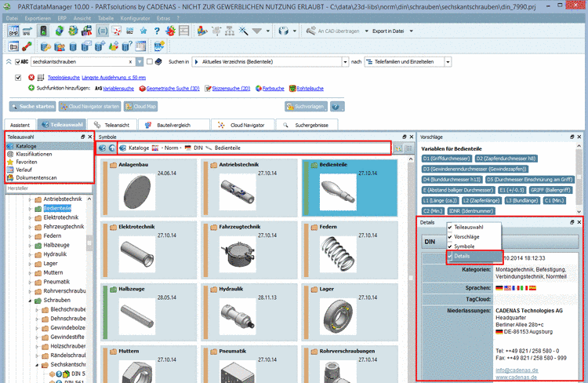Open the search text history dropdown
Screen dimensions: 588x383
[x=140, y=61]
